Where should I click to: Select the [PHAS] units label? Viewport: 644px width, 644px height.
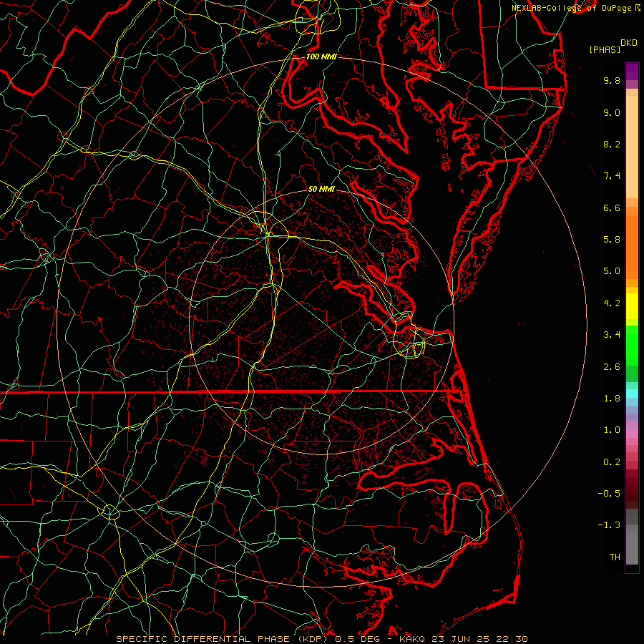(x=605, y=49)
